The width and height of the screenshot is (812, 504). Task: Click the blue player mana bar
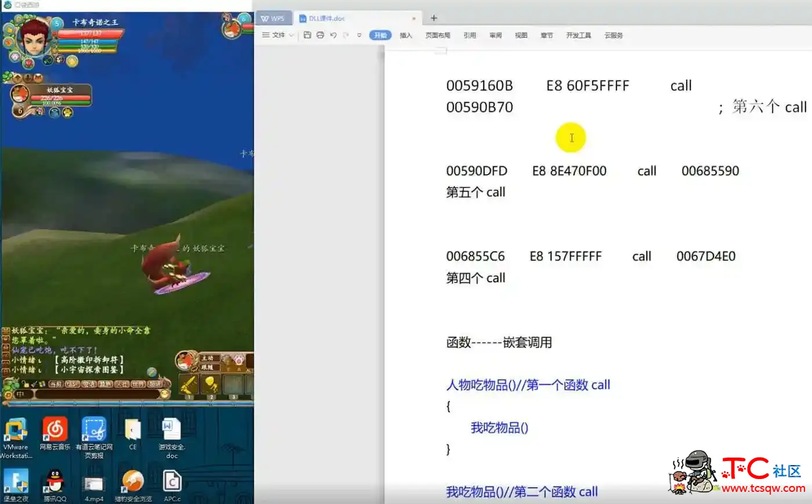click(89, 42)
